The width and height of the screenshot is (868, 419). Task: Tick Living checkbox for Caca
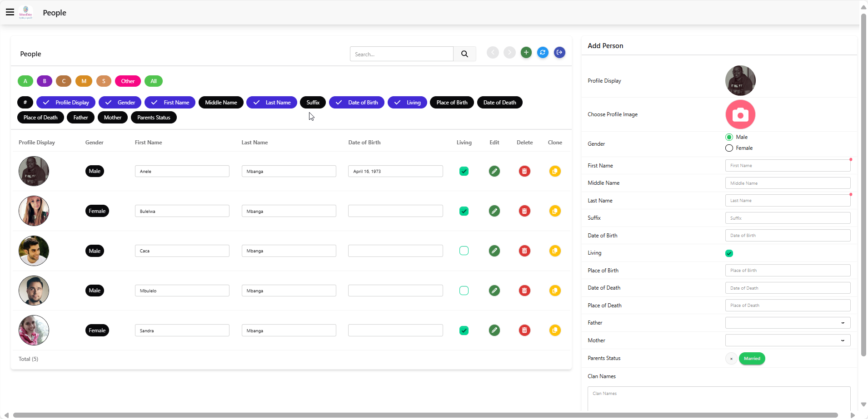pyautogui.click(x=464, y=251)
